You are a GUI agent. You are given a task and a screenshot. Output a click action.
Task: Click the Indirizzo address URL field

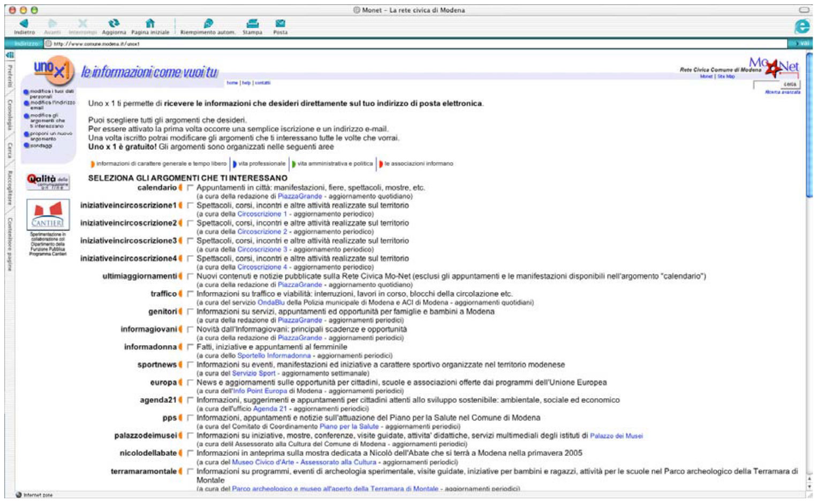click(418, 44)
